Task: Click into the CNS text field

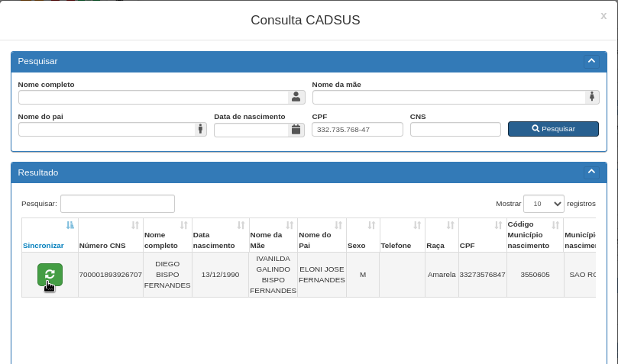Action: click(455, 130)
